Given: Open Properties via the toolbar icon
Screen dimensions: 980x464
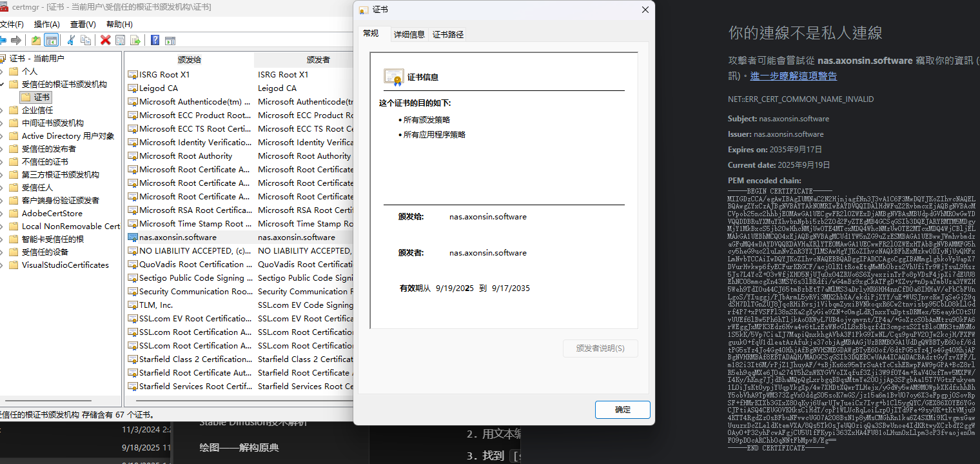Looking at the screenshot, I should click(120, 40).
